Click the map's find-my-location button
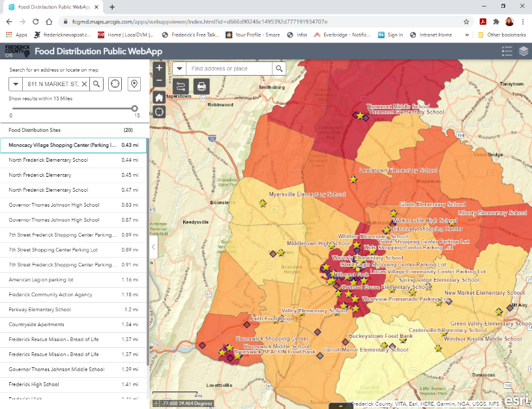The image size is (532, 409). tap(160, 112)
